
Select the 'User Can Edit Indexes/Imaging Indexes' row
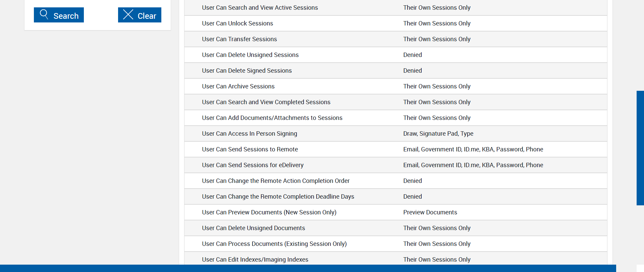click(x=255, y=260)
